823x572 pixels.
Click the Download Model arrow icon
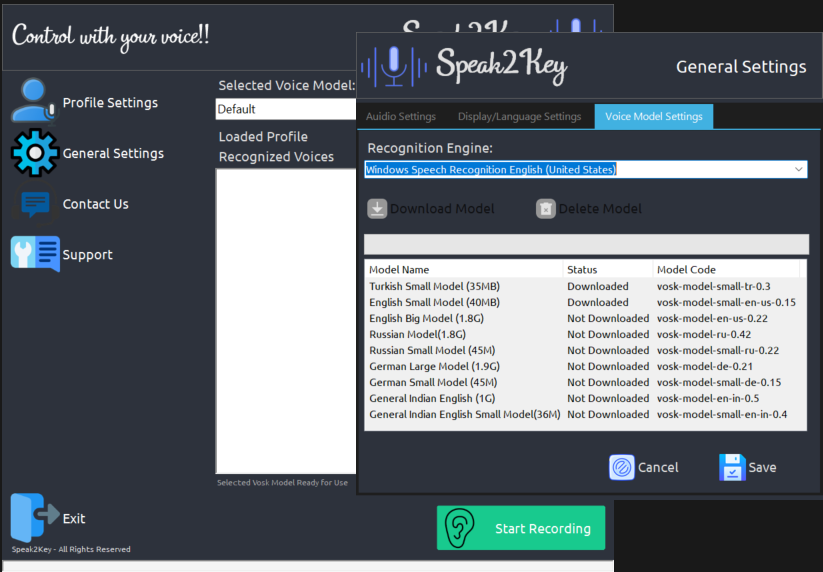pyautogui.click(x=377, y=209)
